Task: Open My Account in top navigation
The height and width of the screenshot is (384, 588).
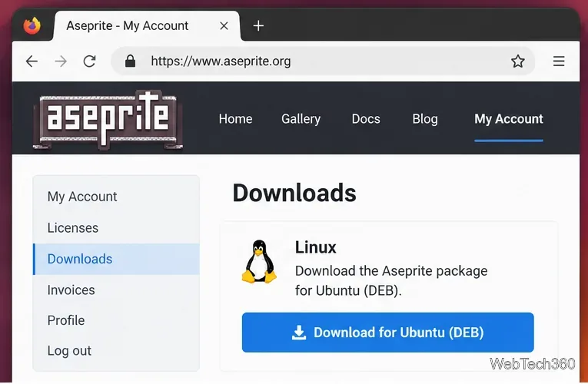Action: [x=509, y=119]
